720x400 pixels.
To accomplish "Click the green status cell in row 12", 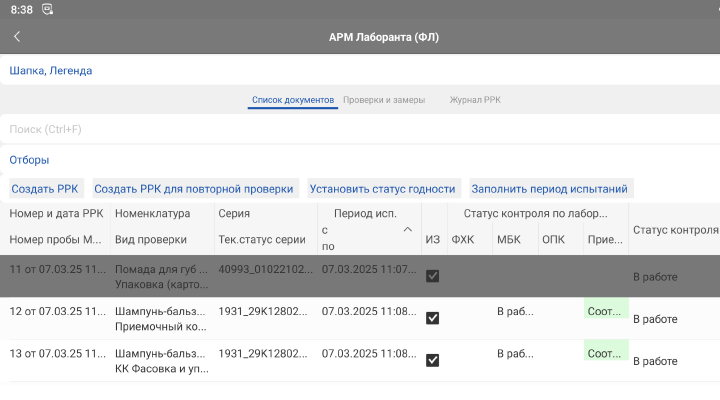I will (605, 311).
